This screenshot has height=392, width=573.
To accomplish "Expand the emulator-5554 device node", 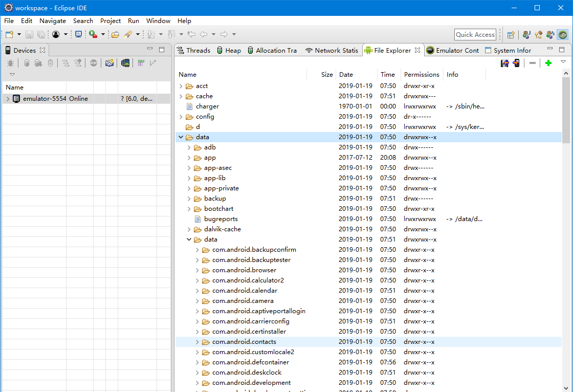I will tap(8, 99).
